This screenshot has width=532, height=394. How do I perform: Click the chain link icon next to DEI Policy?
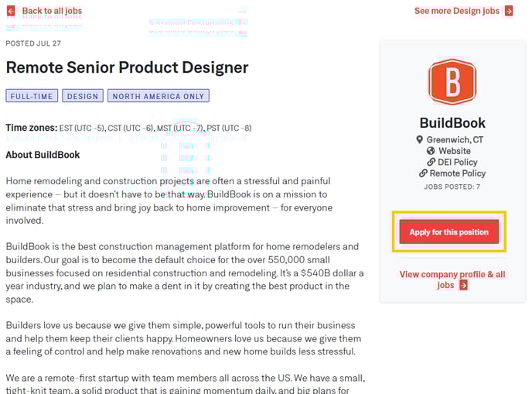point(431,162)
